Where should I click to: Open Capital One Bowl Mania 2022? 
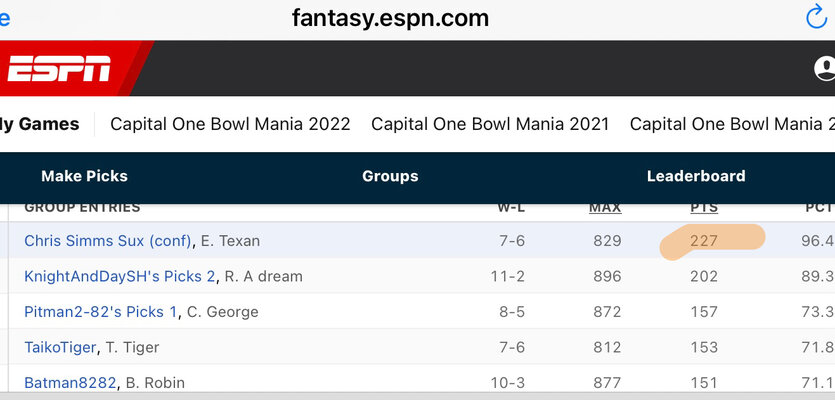230,124
